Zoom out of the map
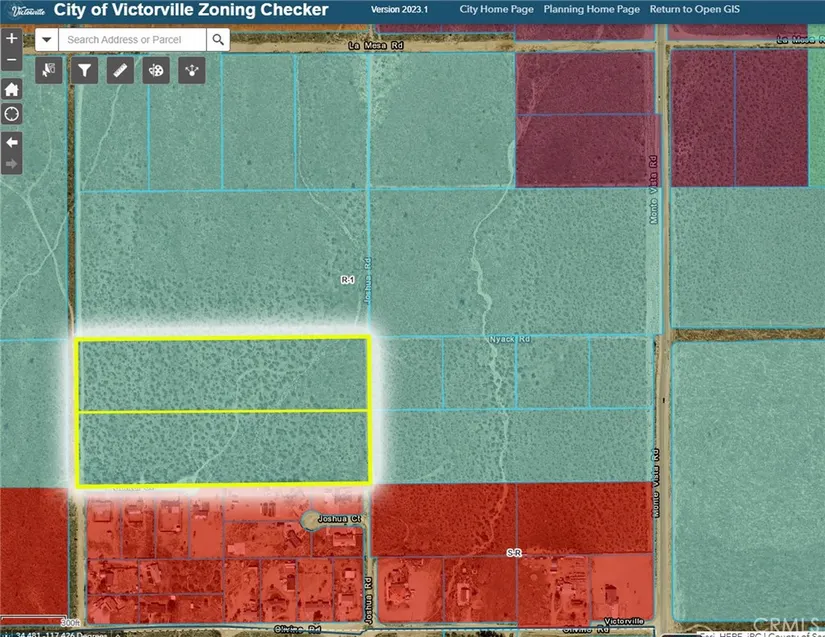Image resolution: width=825 pixels, height=637 pixels. click(12, 60)
